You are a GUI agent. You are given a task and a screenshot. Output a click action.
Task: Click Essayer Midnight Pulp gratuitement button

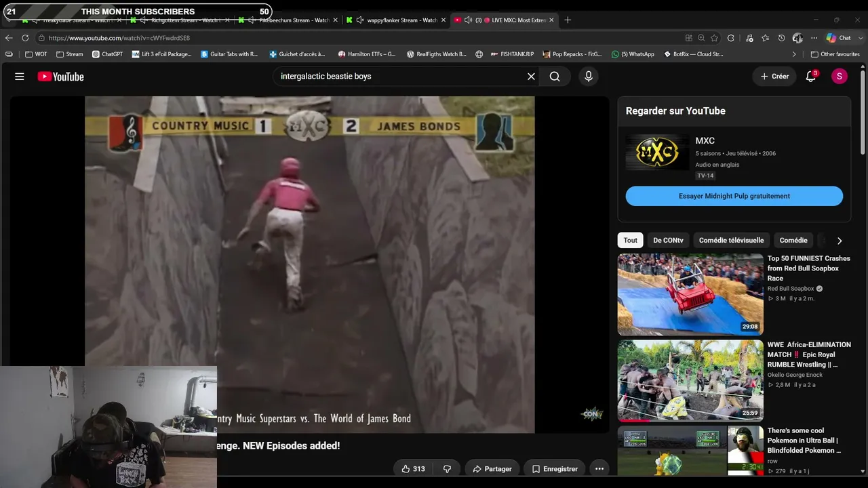(x=734, y=197)
